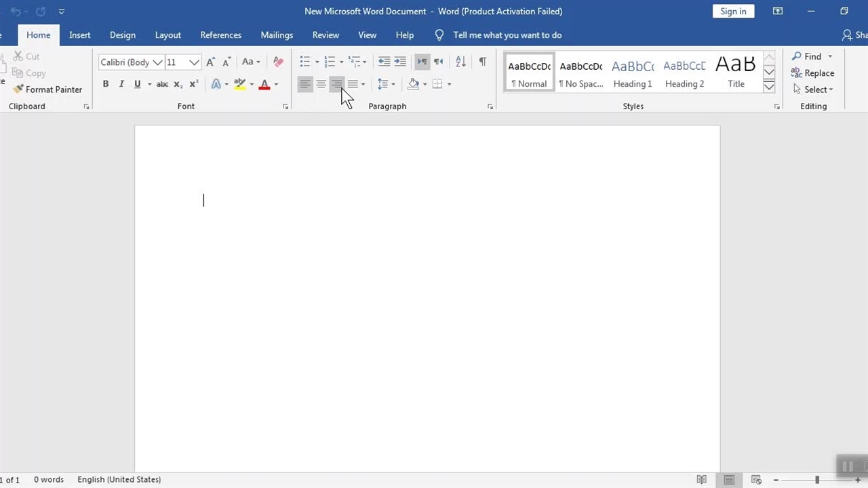Toggle Italic formatting
Image resolution: width=868 pixels, height=488 pixels.
121,84
